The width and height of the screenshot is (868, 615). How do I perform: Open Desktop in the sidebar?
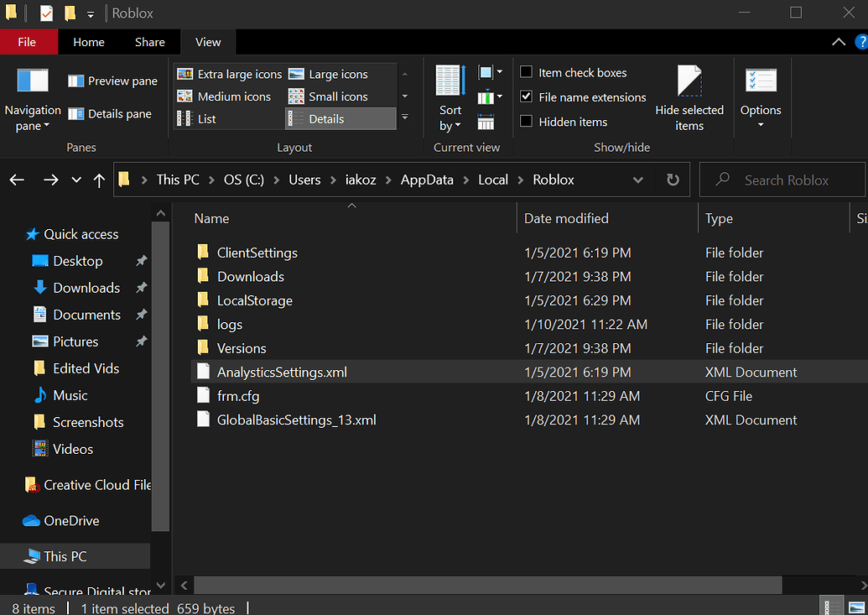tap(77, 260)
